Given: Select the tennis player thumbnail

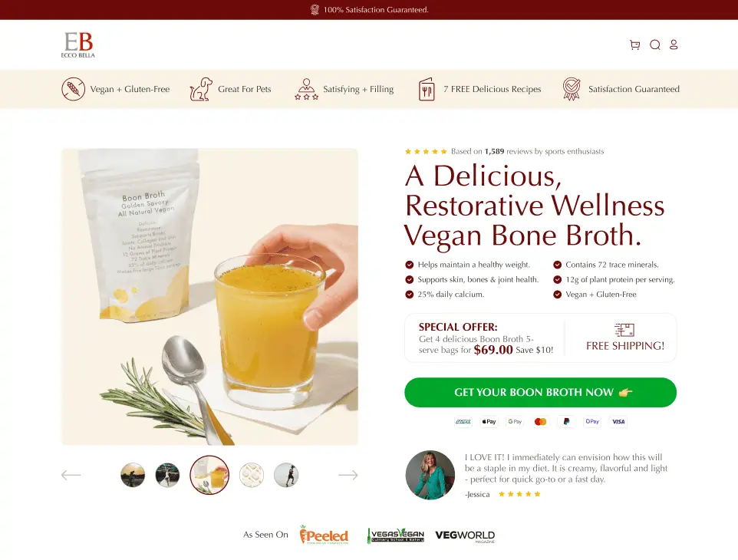Looking at the screenshot, I should coord(167,475).
